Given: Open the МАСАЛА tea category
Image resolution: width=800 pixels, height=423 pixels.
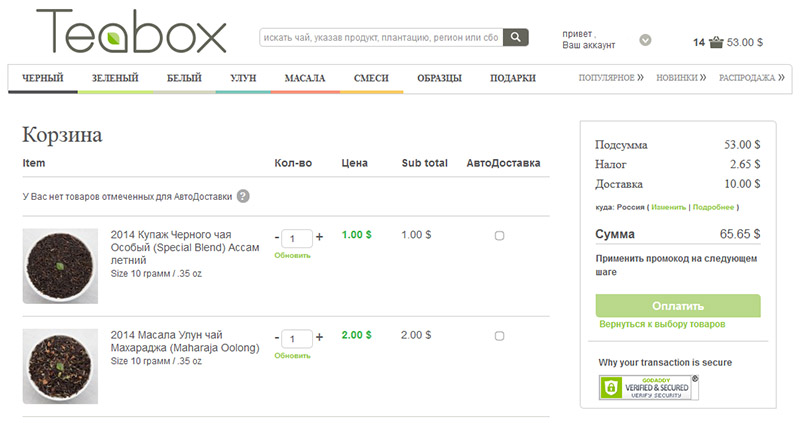Looking at the screenshot, I should pos(305,78).
